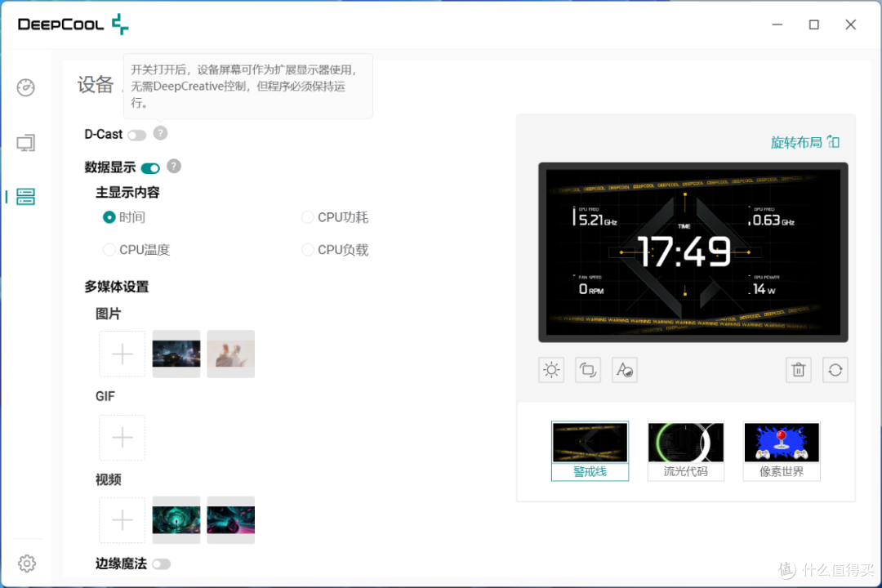Enable the 边缘魔法 switch
Viewport: 882px width, 588px height.
pyautogui.click(x=161, y=563)
